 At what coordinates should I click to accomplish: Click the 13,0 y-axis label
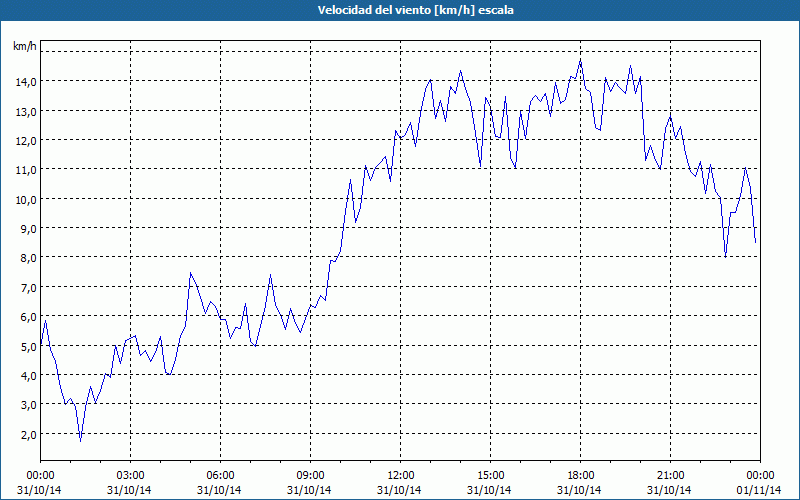(x=26, y=111)
